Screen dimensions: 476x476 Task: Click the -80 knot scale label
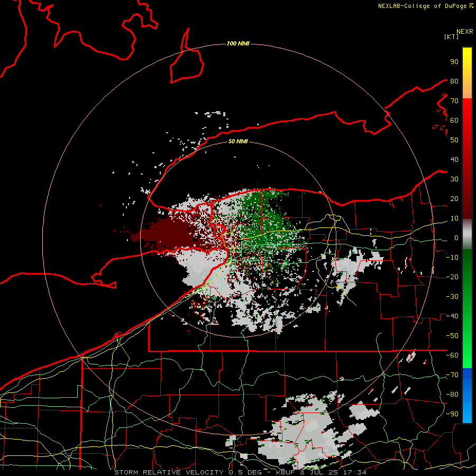click(452, 395)
